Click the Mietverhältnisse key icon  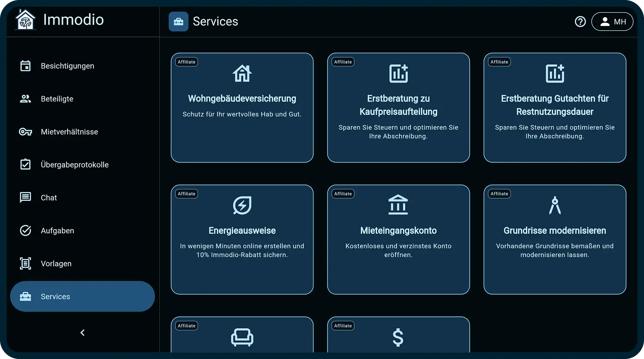tap(25, 132)
